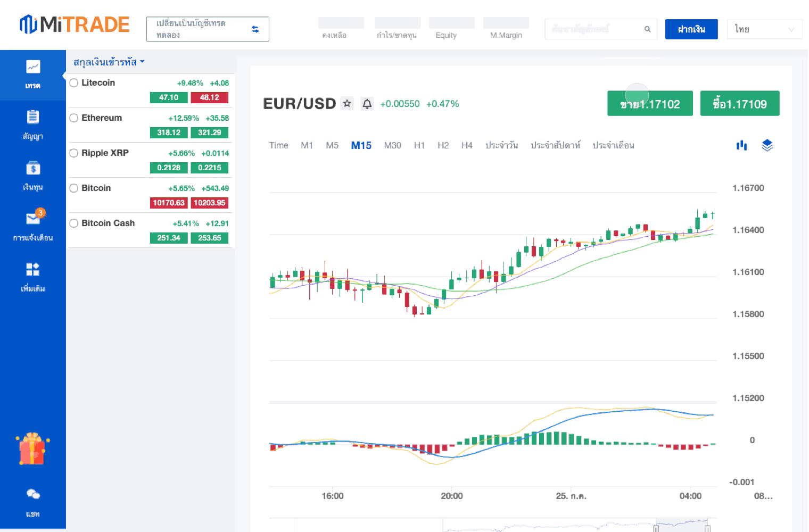Select the Ethereum radio button
809x532 pixels.
74,118
